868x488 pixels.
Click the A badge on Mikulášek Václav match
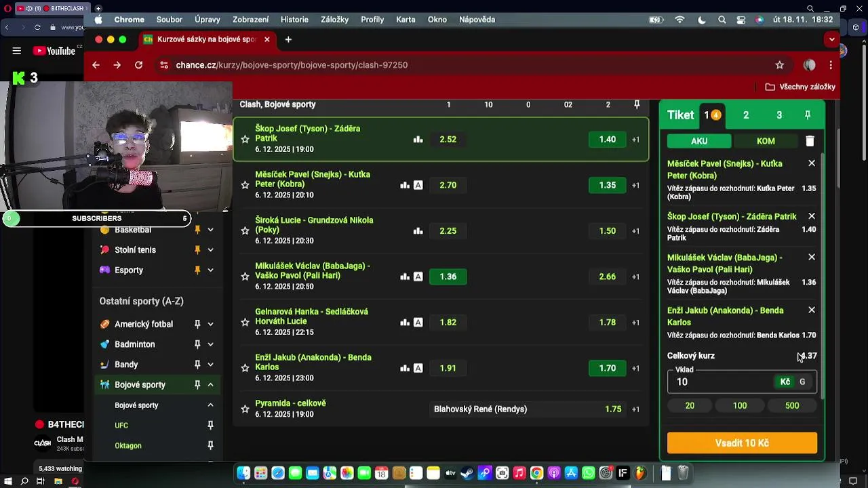[418, 277]
